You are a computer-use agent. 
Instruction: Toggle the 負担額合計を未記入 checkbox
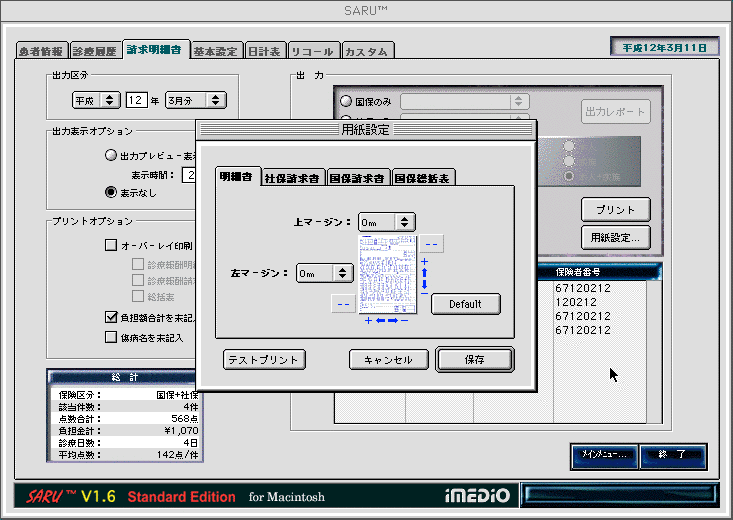click(x=111, y=317)
